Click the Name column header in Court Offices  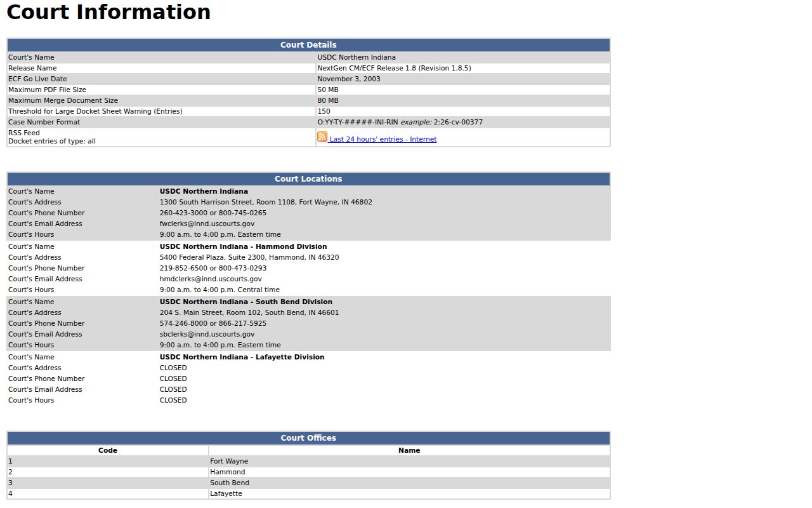point(409,450)
